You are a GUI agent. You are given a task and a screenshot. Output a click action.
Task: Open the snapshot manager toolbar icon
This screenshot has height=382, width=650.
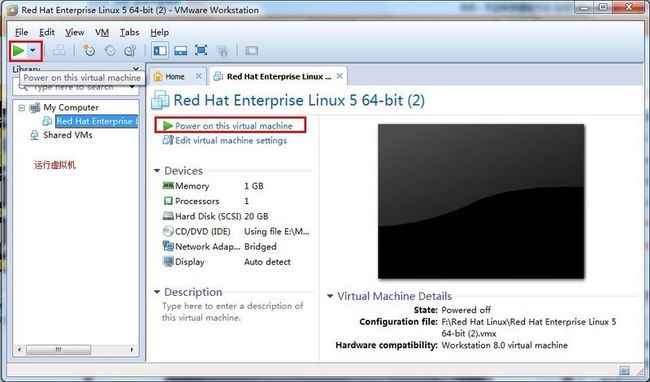[130, 51]
